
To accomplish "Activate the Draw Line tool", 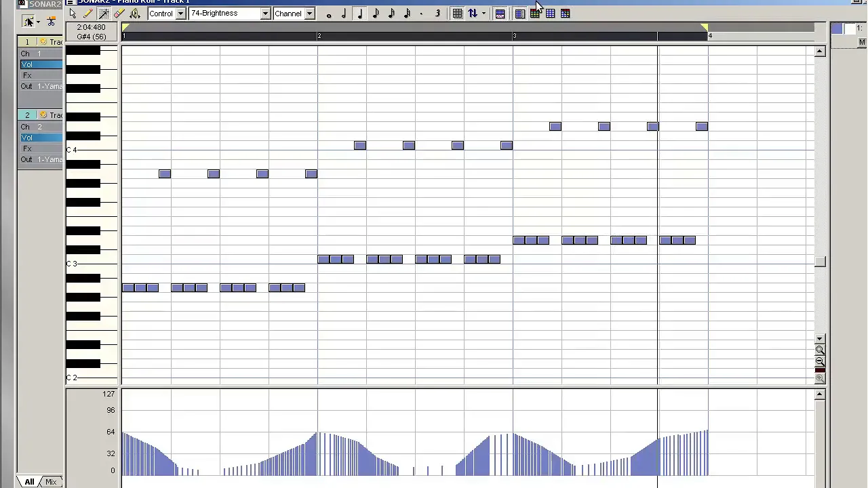I will click(x=104, y=14).
